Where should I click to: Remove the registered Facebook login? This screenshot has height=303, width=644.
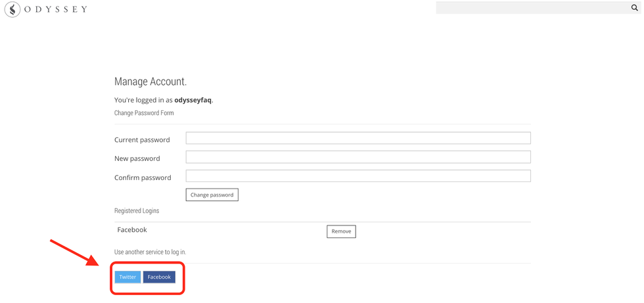point(341,231)
